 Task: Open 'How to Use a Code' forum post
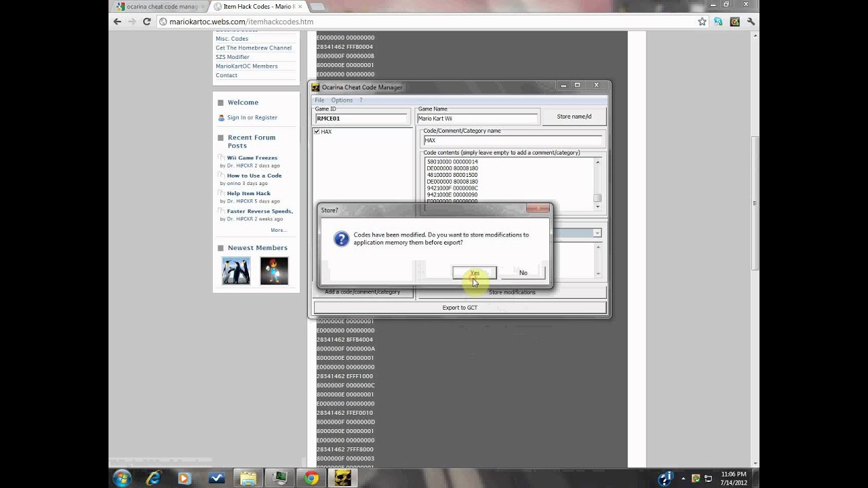(254, 176)
